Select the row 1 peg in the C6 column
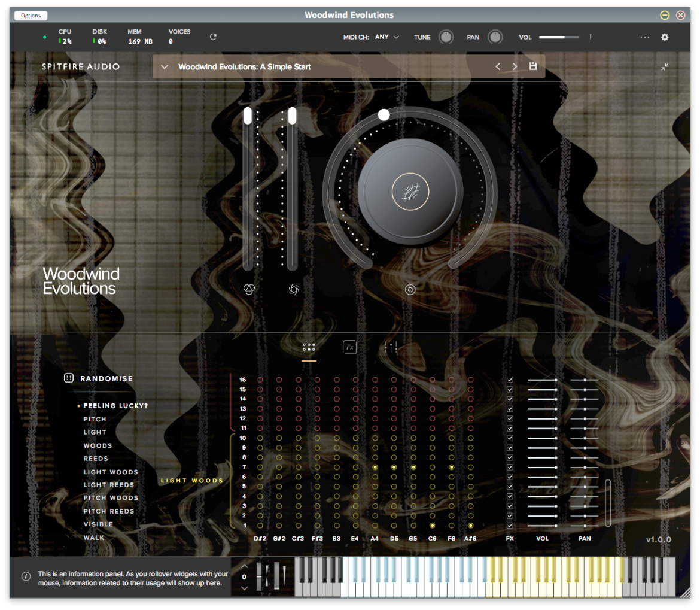Screen dimensions: 700x610 click(x=432, y=526)
